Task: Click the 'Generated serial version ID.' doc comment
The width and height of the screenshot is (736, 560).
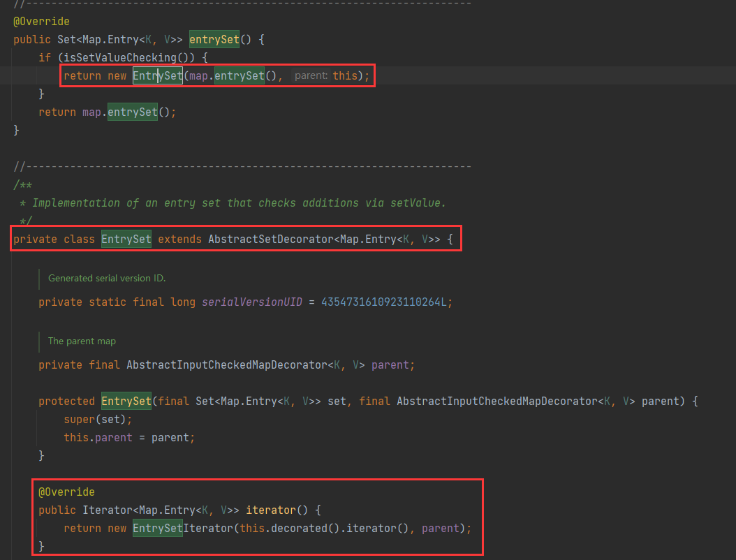Action: (x=107, y=279)
